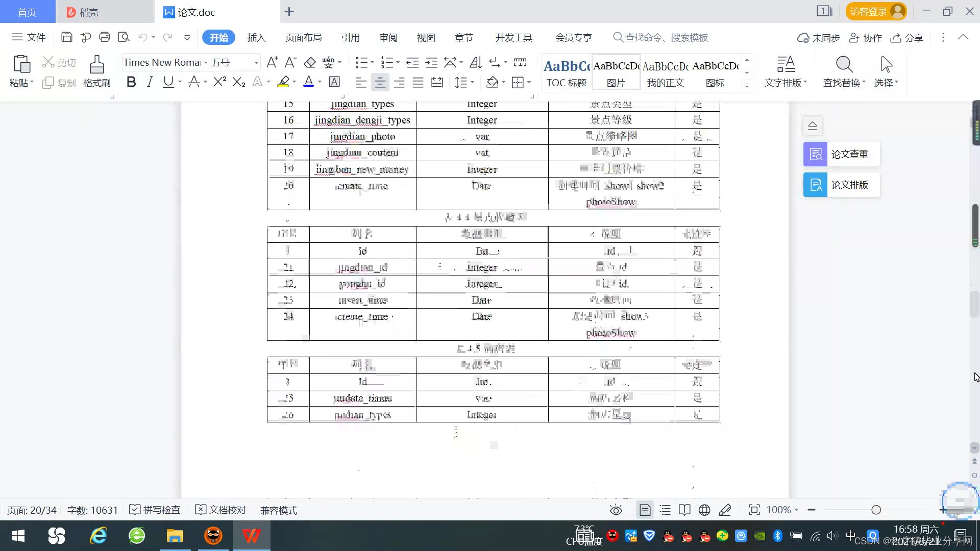Toggle eye protection mode in status bar
This screenshot has height=551, width=980.
click(616, 510)
